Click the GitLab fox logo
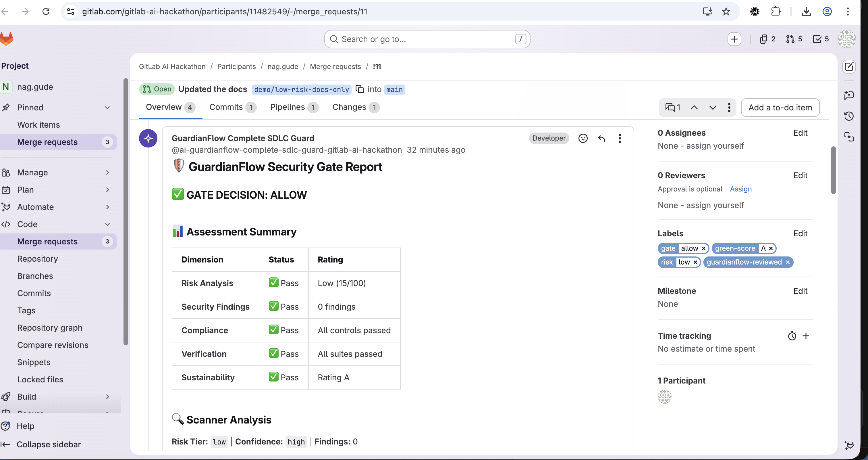Screen dimensions: 868x460 pos(7,39)
